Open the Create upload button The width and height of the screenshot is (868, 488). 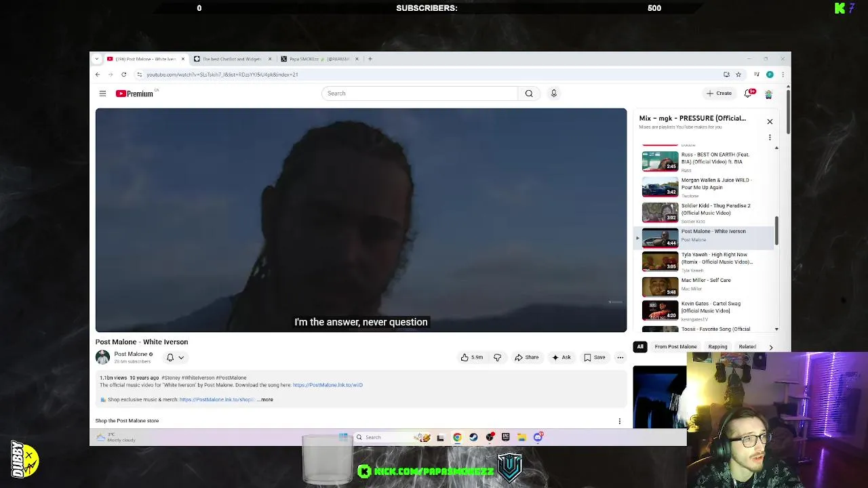[x=719, y=94]
